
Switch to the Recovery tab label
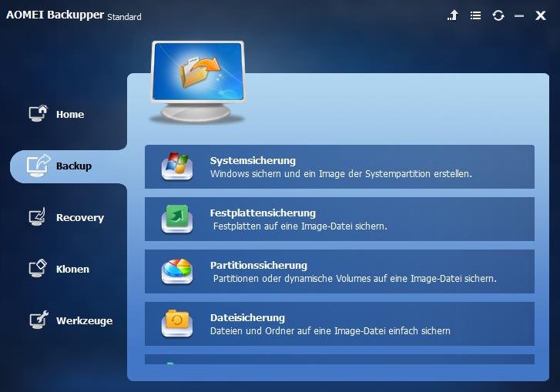[x=80, y=217]
